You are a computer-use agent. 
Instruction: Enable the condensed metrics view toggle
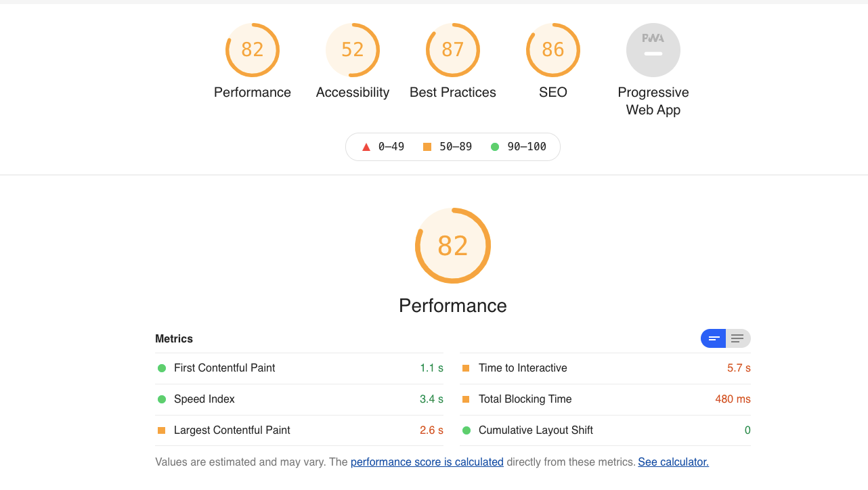click(713, 338)
